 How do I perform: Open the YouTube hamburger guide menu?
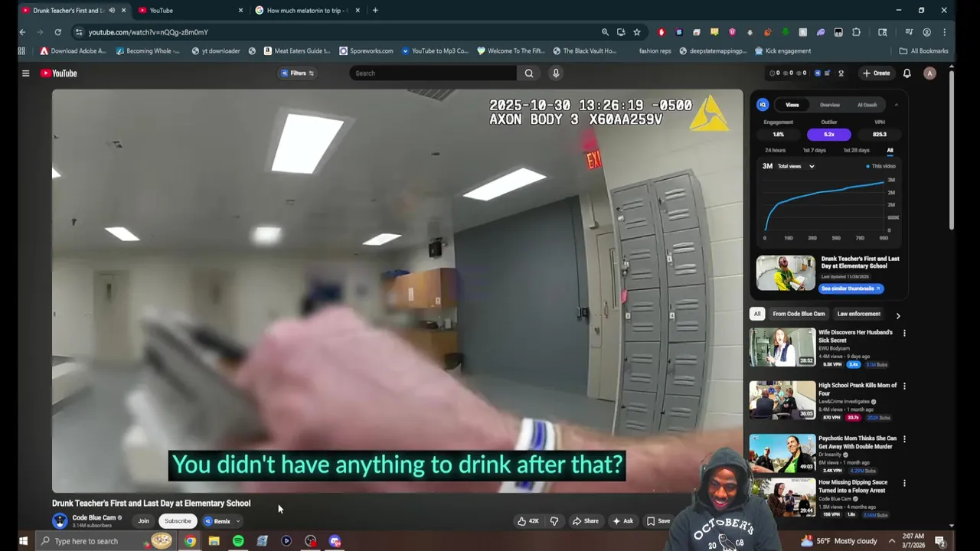(x=25, y=73)
